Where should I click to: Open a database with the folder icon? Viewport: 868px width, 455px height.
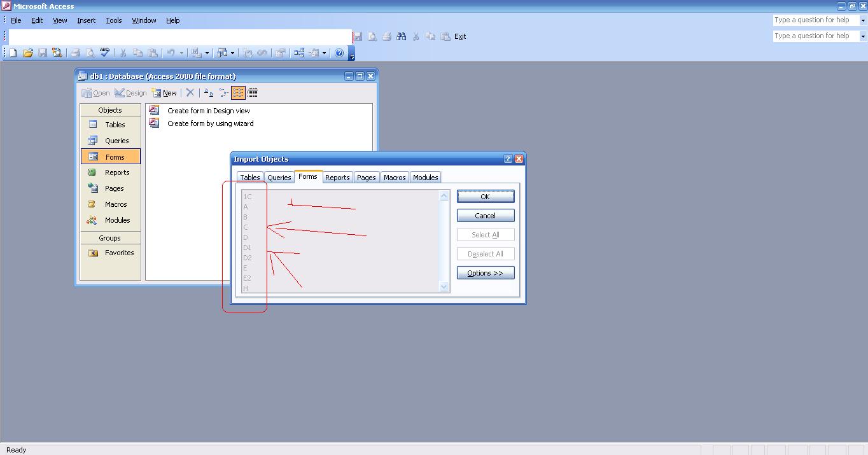27,53
